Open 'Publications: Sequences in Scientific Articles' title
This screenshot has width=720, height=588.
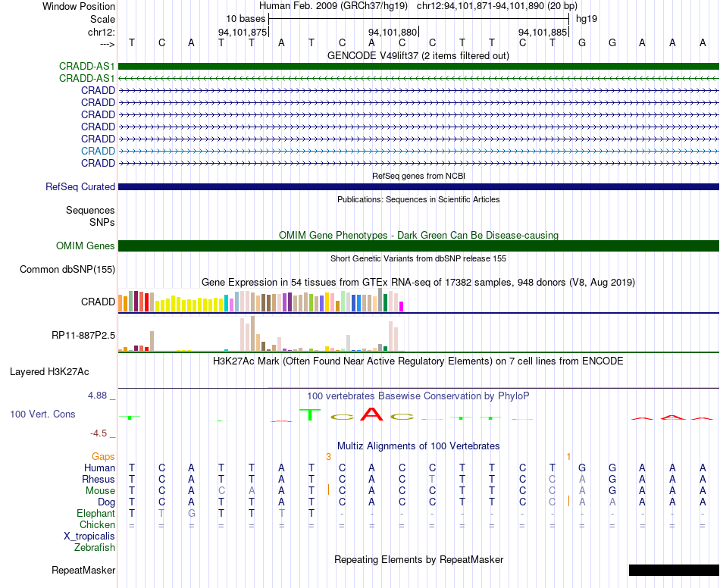pyautogui.click(x=418, y=199)
